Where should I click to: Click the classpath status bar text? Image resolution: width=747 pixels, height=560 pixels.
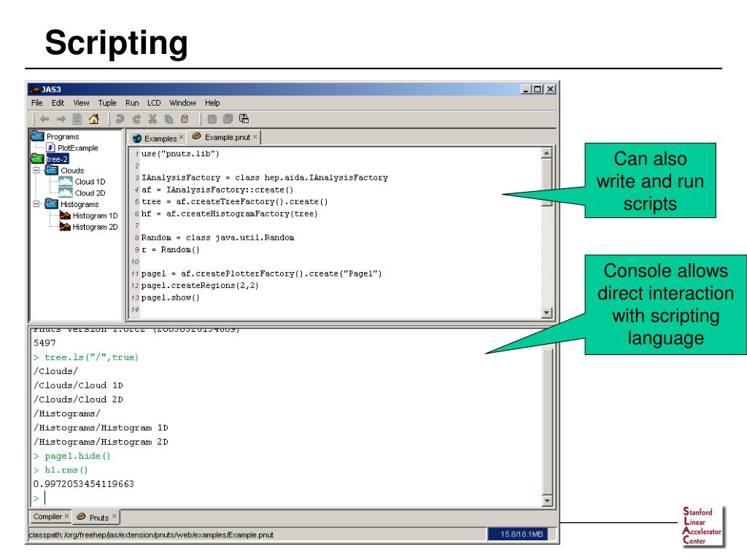(x=152, y=534)
